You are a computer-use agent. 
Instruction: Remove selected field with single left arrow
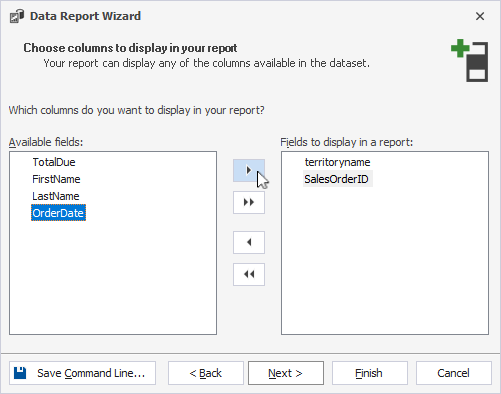[x=249, y=242]
